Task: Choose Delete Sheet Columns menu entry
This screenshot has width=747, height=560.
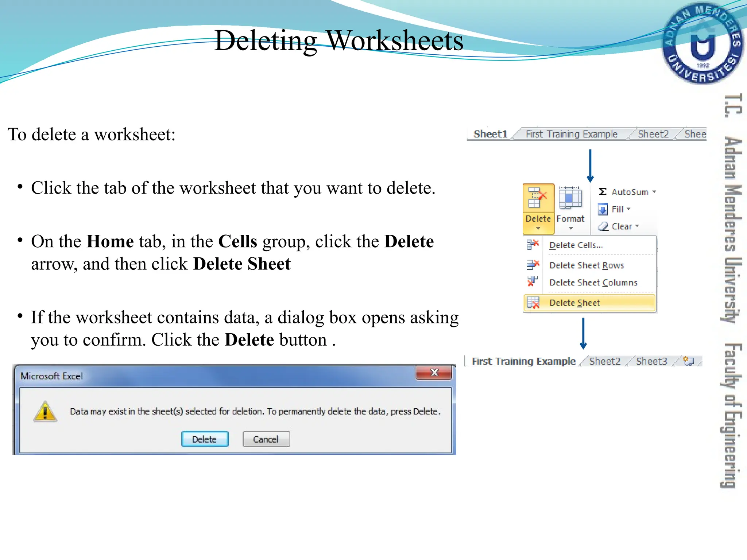Action: point(590,283)
